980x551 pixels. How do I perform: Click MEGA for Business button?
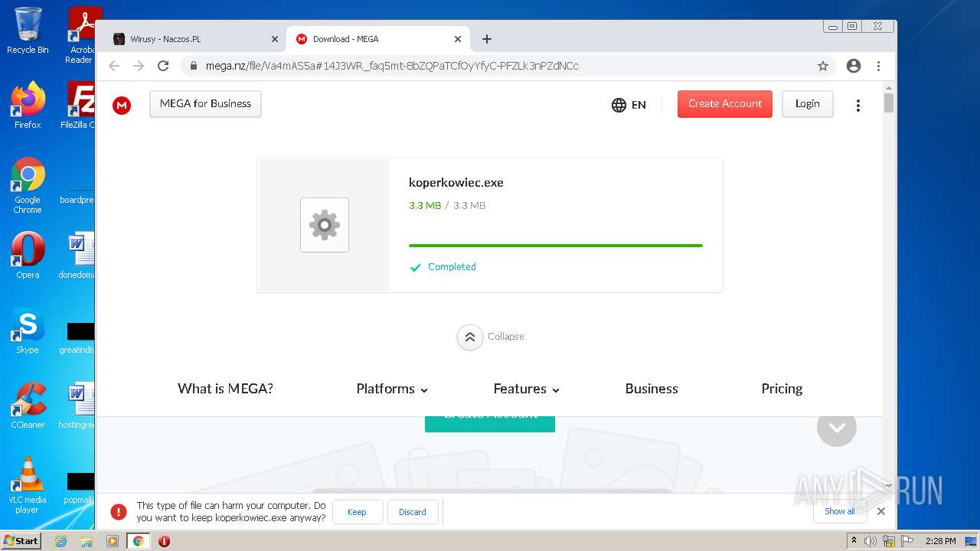(205, 104)
